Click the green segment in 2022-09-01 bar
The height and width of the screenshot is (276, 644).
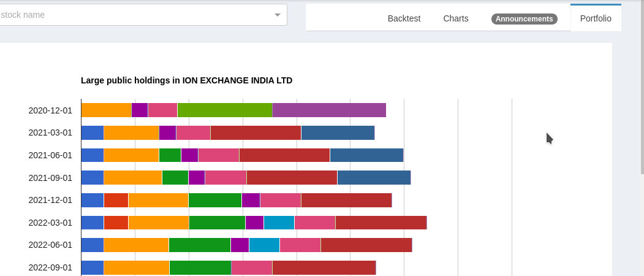pyautogui.click(x=200, y=267)
